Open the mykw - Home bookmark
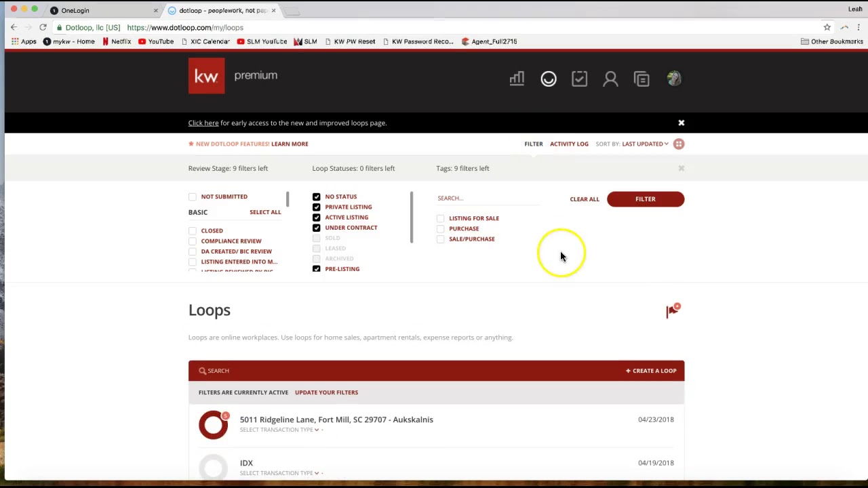 (x=69, y=41)
